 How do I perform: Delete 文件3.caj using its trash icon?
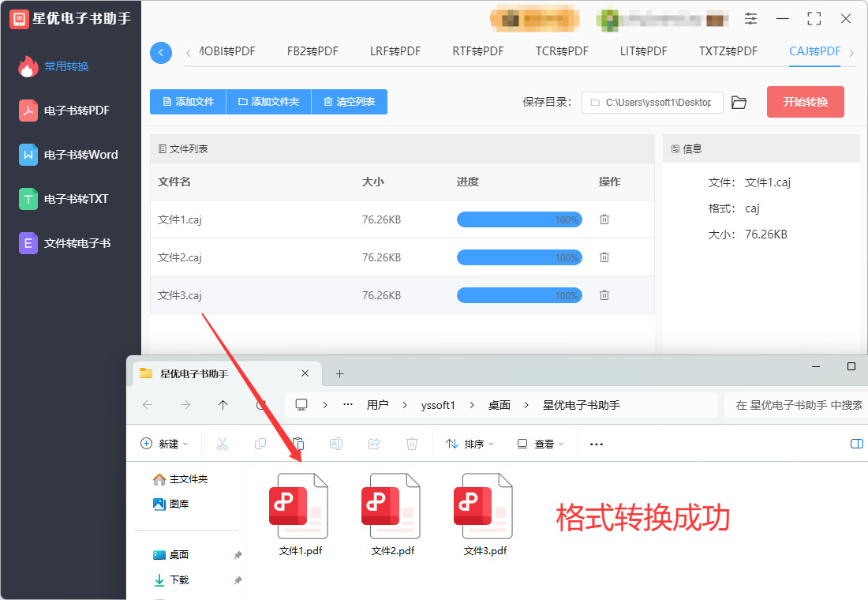604,295
